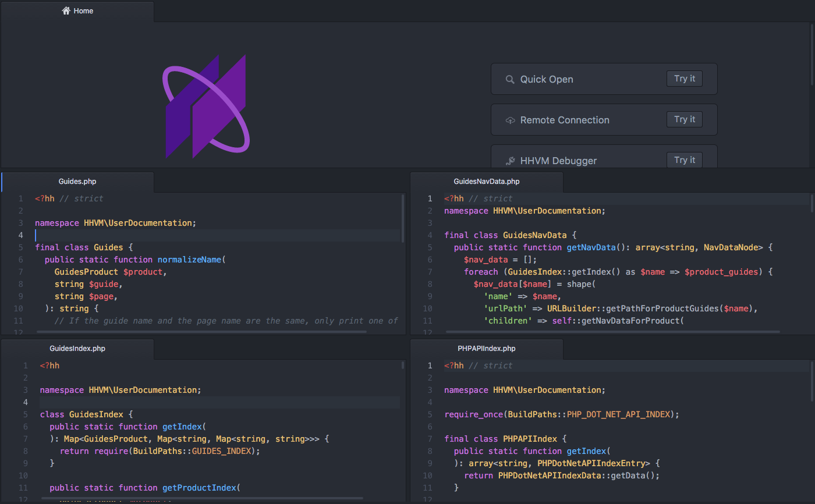Click class name 'Guides' in Guides.php
This screenshot has width=815, height=504.
coord(109,247)
